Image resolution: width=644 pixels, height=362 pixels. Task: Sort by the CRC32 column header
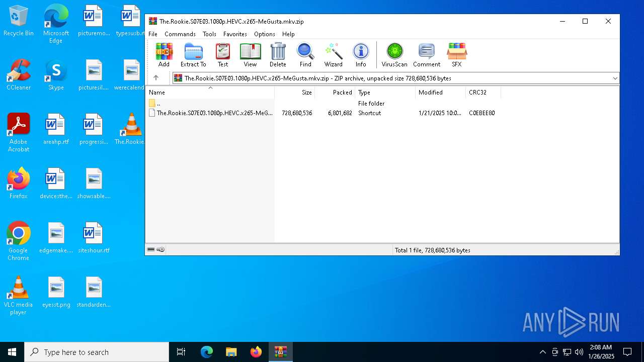484,93
